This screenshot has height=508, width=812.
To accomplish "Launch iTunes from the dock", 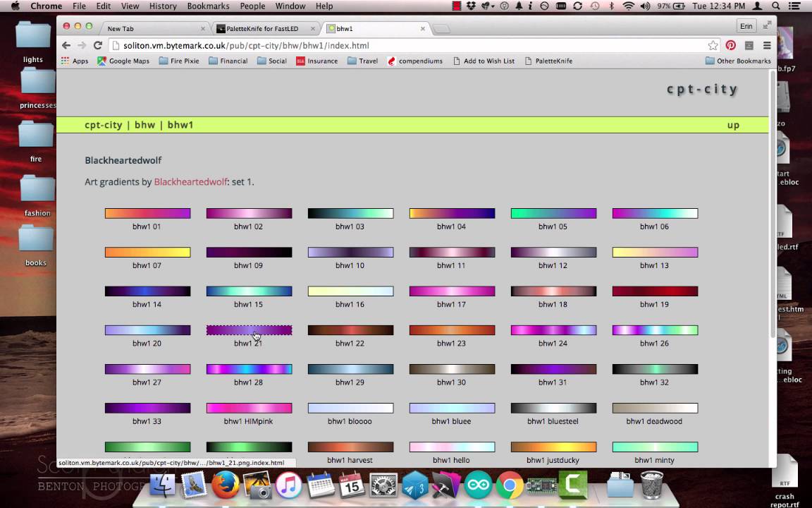I will (x=288, y=486).
